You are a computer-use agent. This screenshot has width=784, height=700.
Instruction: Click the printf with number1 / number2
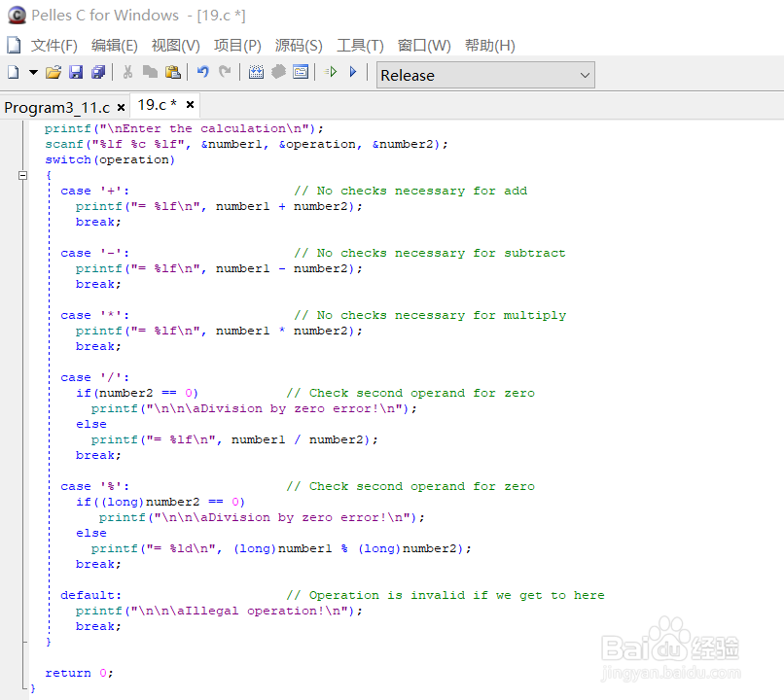click(x=234, y=439)
